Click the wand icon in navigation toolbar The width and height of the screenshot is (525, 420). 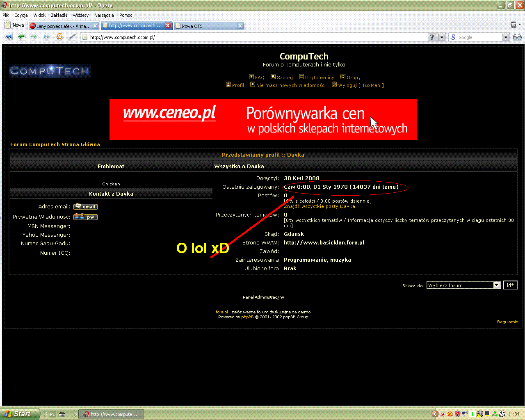(x=72, y=37)
